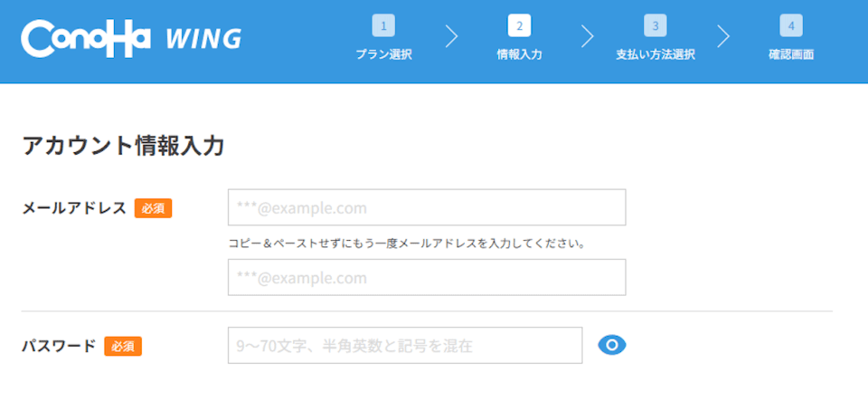Click the 必須 badge beside メールアドレス

tap(153, 208)
